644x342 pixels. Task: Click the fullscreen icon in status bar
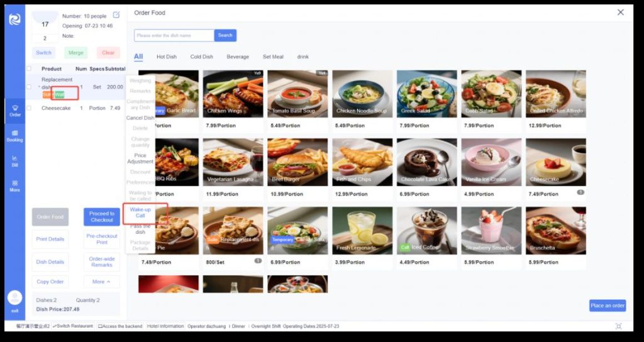619,326
